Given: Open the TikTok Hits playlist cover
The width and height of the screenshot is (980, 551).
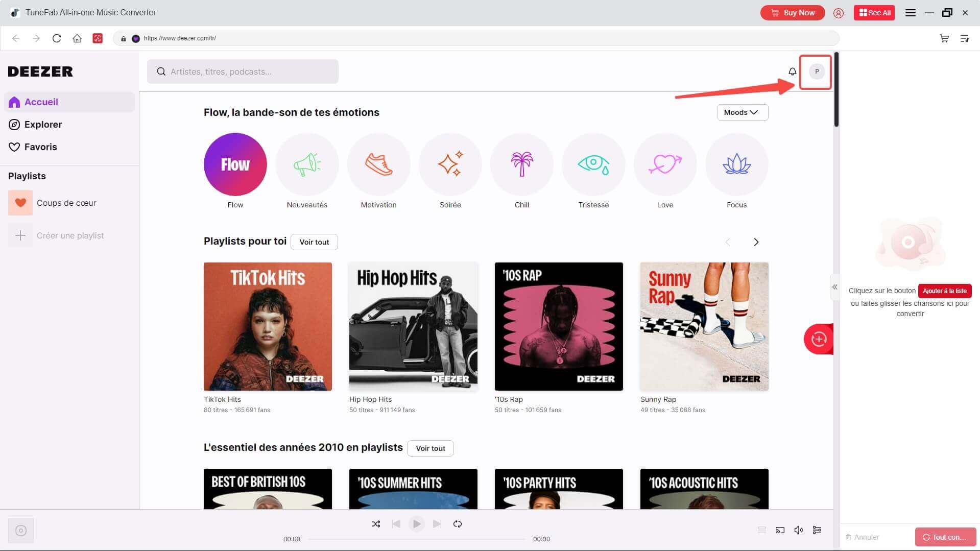Looking at the screenshot, I should [x=268, y=327].
